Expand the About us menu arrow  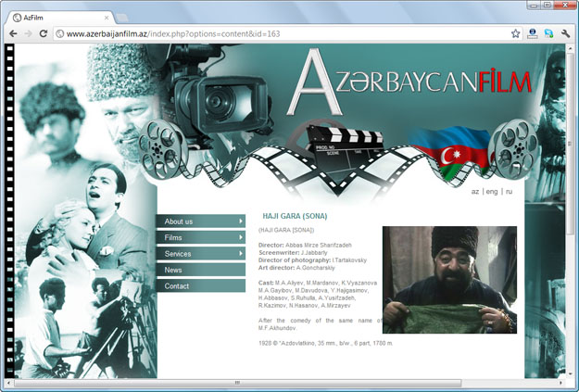241,221
